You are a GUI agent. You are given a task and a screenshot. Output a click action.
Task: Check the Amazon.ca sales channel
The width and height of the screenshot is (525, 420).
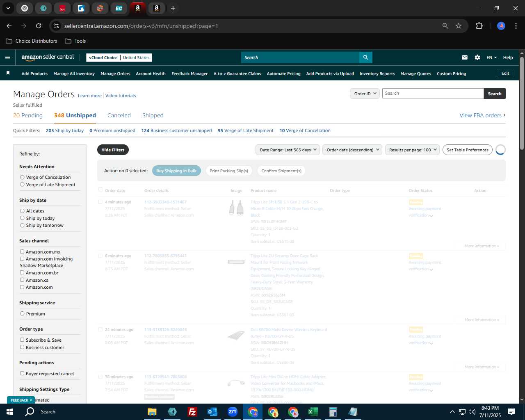point(22,280)
